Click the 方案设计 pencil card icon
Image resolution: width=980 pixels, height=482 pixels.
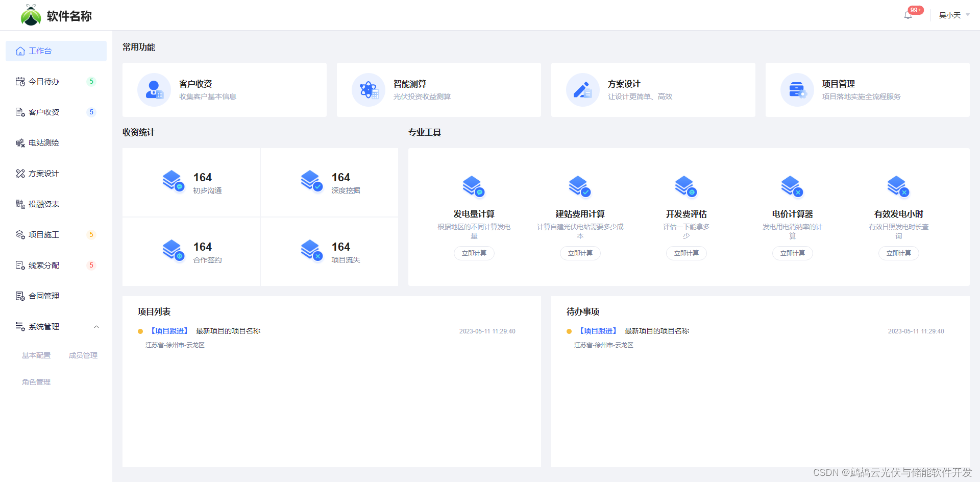click(583, 90)
